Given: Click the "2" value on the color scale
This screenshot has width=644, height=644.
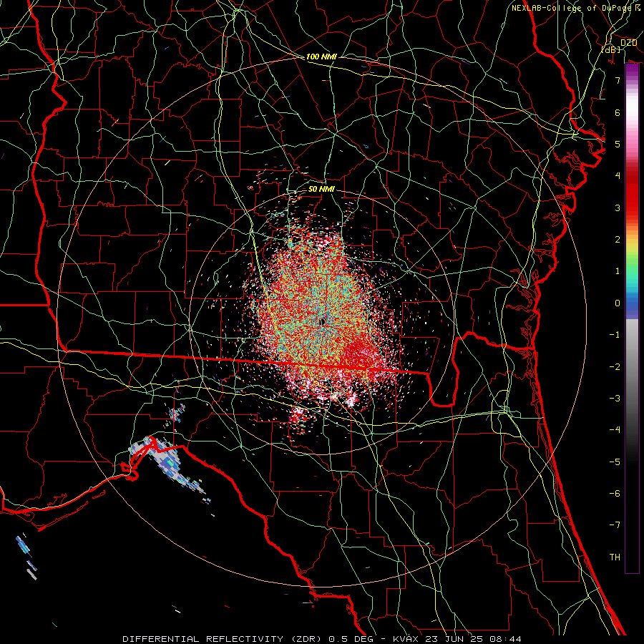Looking at the screenshot, I should (618, 240).
